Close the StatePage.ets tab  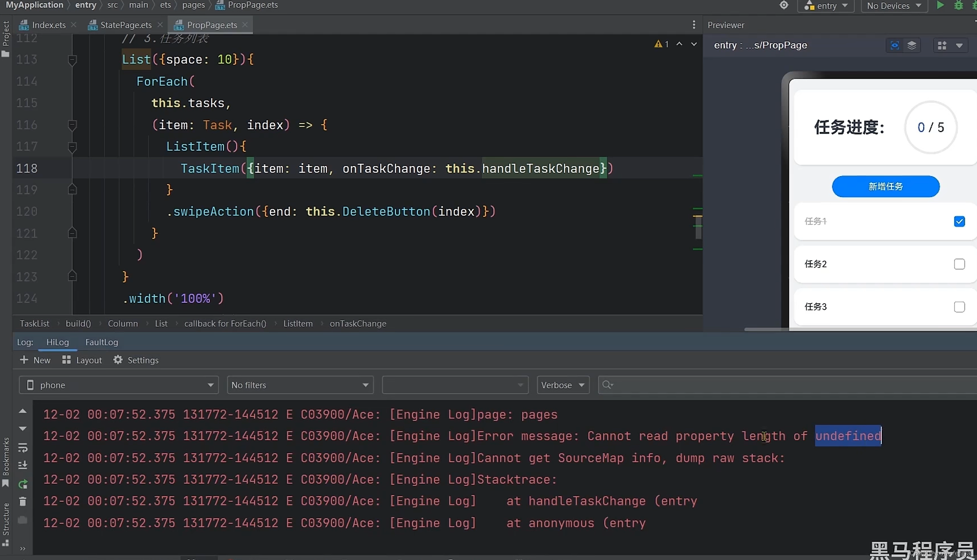pos(160,25)
